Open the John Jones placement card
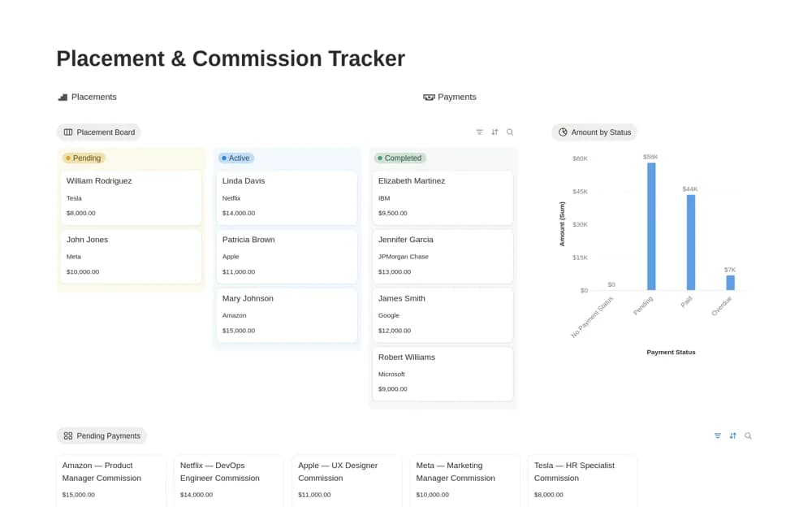 (x=131, y=257)
